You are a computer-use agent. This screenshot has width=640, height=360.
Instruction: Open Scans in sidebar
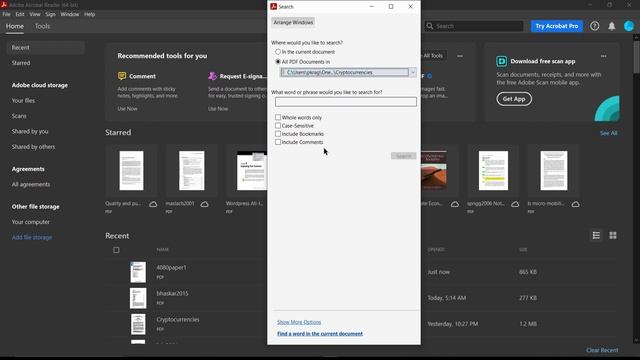click(19, 116)
